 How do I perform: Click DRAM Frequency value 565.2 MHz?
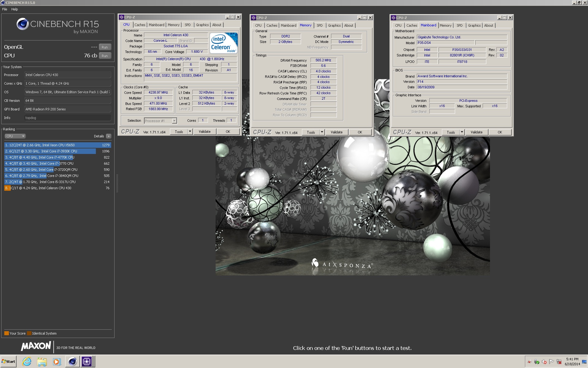point(323,60)
